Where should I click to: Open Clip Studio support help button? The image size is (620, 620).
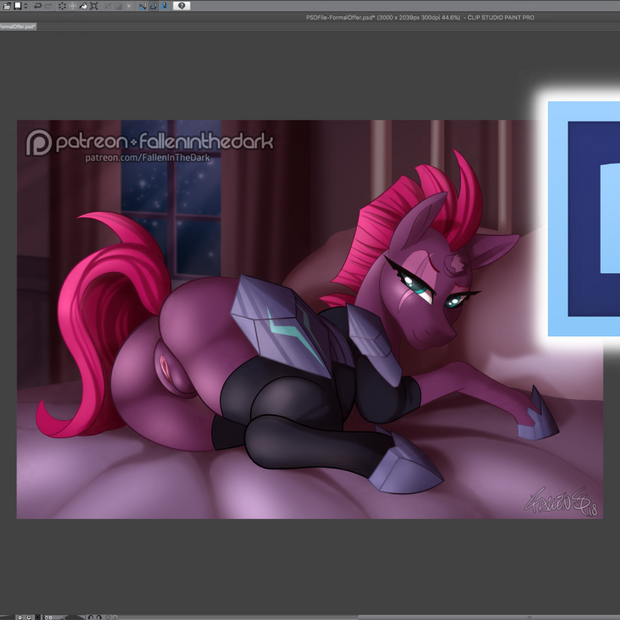coord(181,6)
